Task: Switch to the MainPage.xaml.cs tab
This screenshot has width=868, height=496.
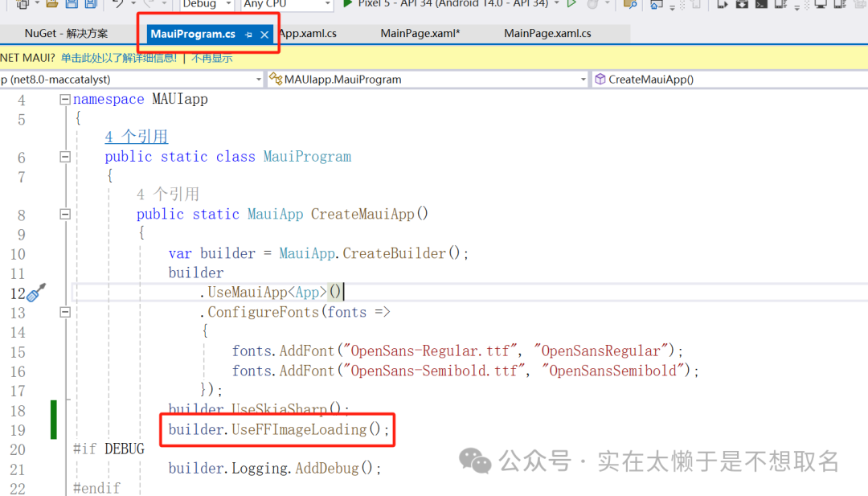Action: [x=547, y=34]
